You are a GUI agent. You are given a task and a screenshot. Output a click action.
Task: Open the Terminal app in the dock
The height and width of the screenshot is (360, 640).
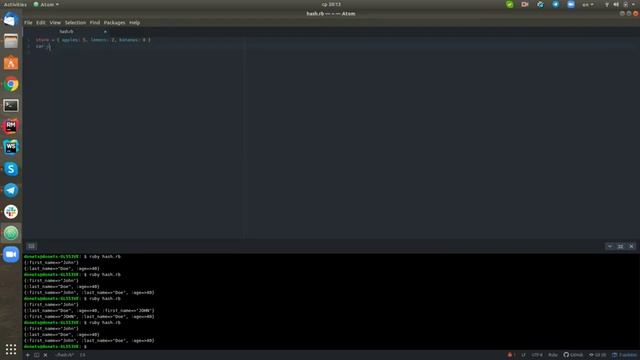(x=11, y=105)
